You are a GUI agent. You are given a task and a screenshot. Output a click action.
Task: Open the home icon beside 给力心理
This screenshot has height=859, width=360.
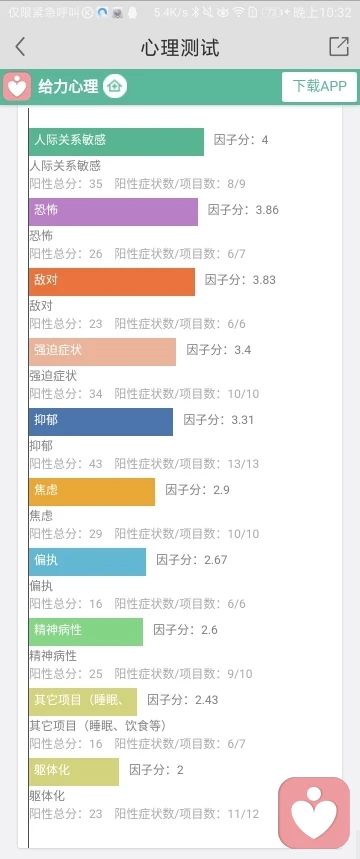pos(115,87)
